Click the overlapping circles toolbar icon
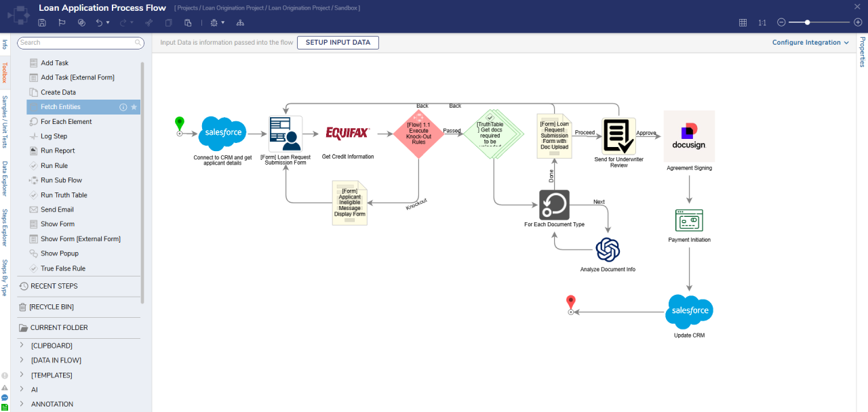Viewport: 868px width, 412px height. click(x=81, y=22)
